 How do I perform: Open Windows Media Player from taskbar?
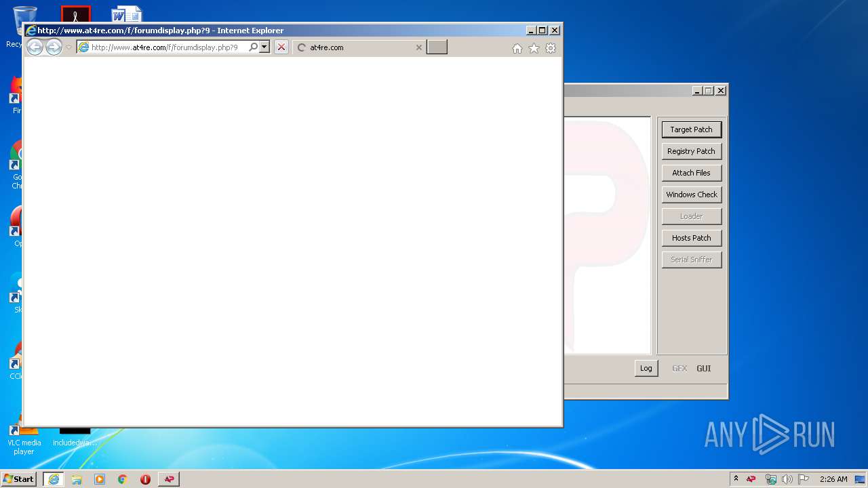point(100,479)
